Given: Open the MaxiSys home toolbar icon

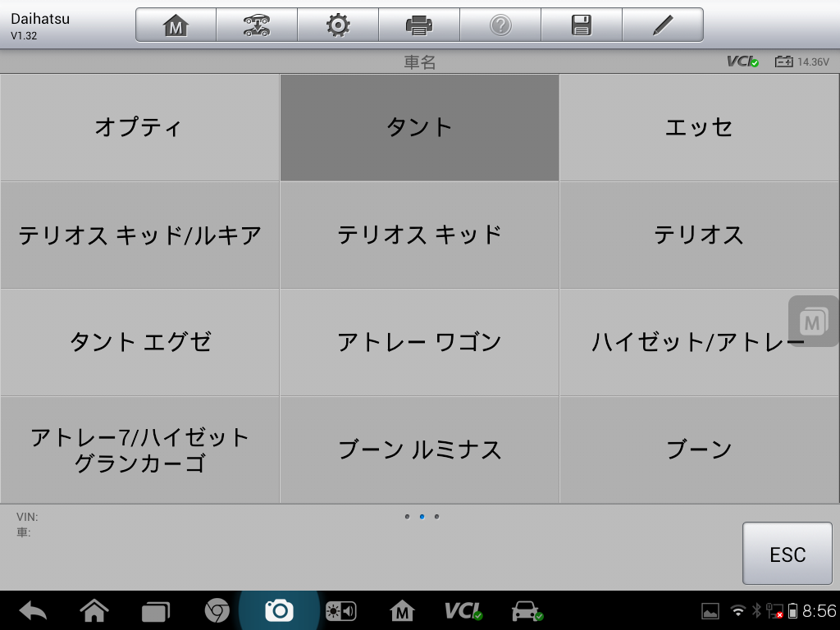Looking at the screenshot, I should coord(176,25).
